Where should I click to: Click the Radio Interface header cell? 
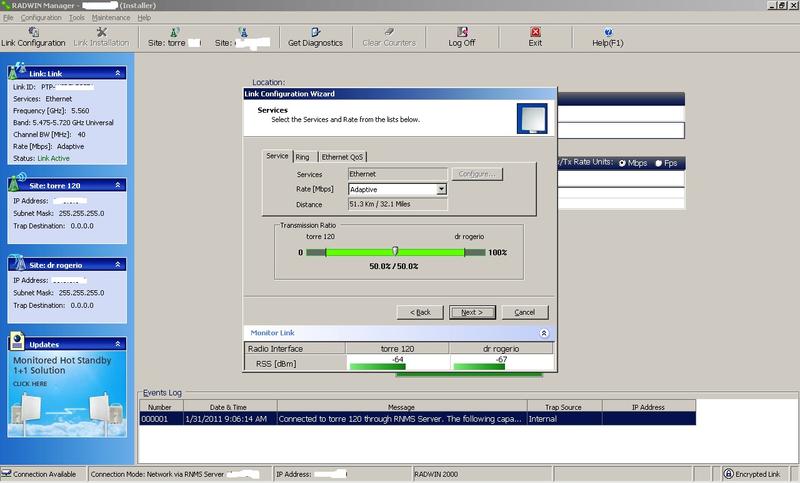tap(295, 349)
